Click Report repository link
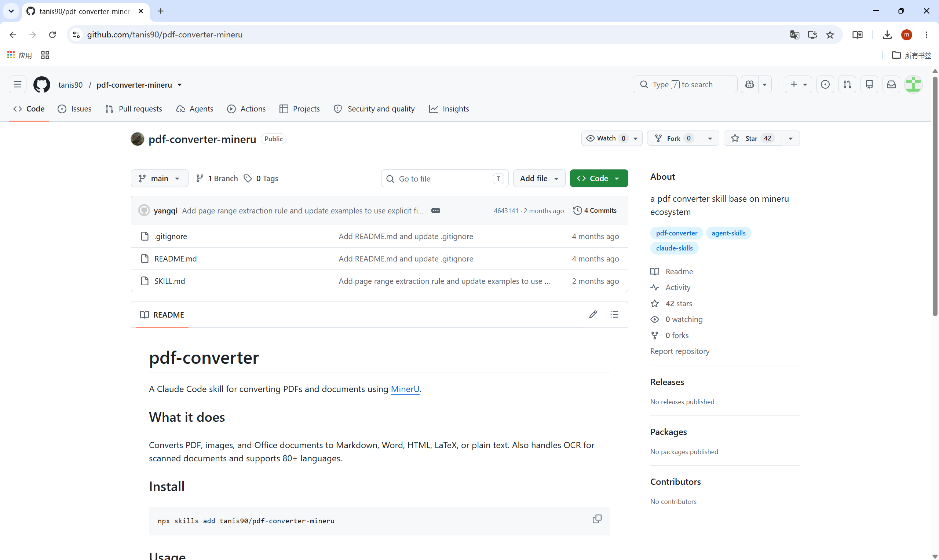The image size is (939, 560). point(680,351)
